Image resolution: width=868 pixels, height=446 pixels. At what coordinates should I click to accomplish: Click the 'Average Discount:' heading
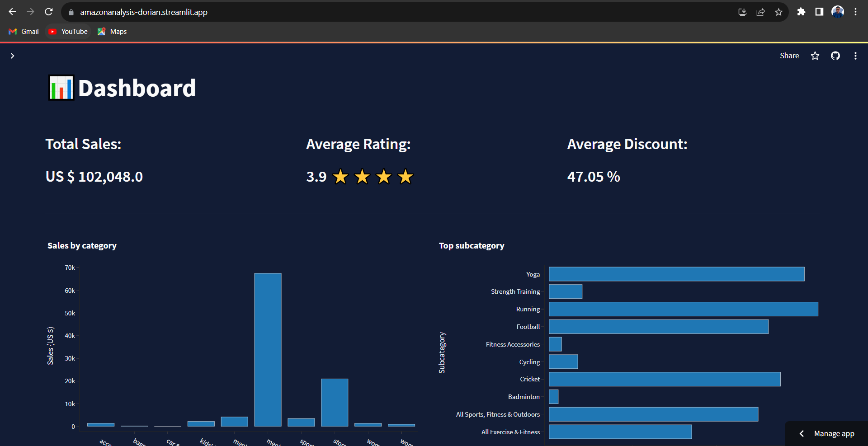627,144
